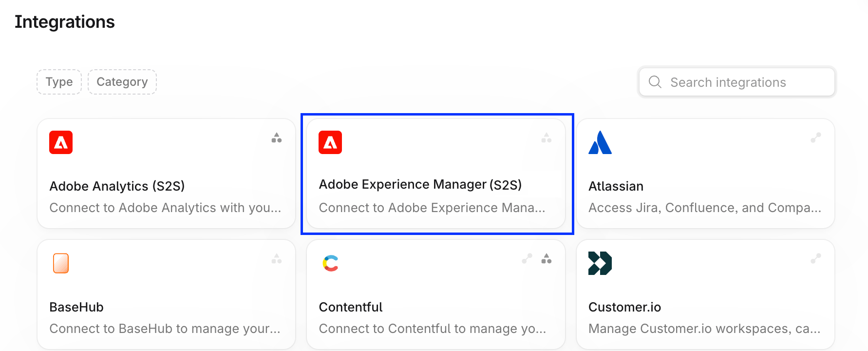Image resolution: width=868 pixels, height=351 pixels.
Task: Click the shapes icon on Contentful card
Action: click(547, 259)
